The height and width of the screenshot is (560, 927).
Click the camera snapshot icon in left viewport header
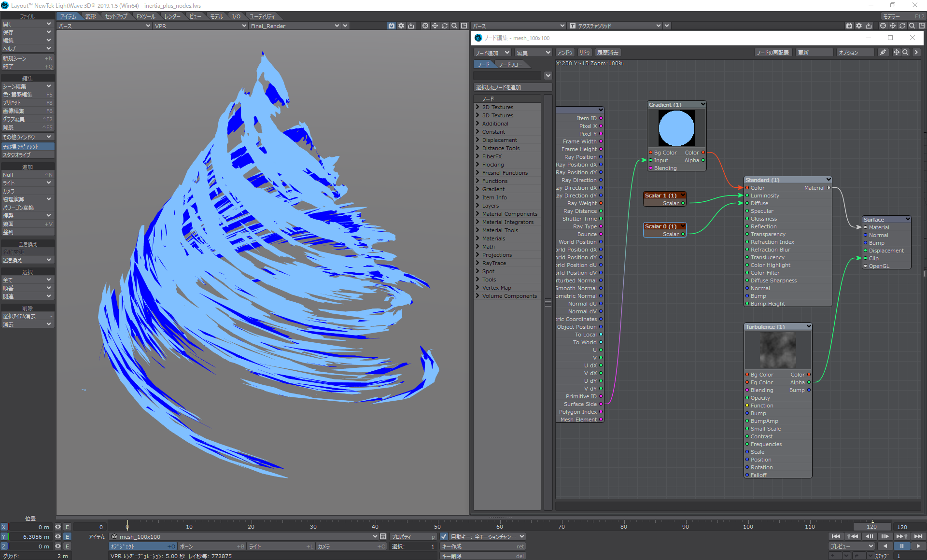click(392, 26)
